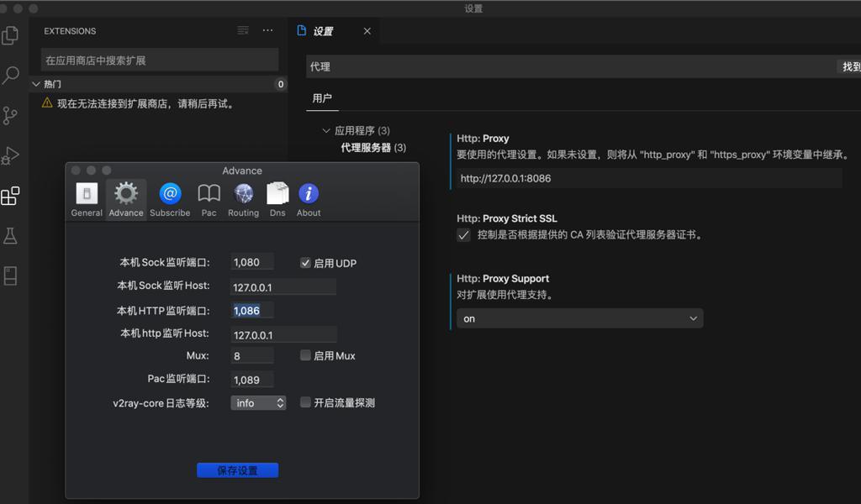Viewport: 861px width, 504px height.
Task: Click the Http Proxy URL input field
Action: click(649, 179)
